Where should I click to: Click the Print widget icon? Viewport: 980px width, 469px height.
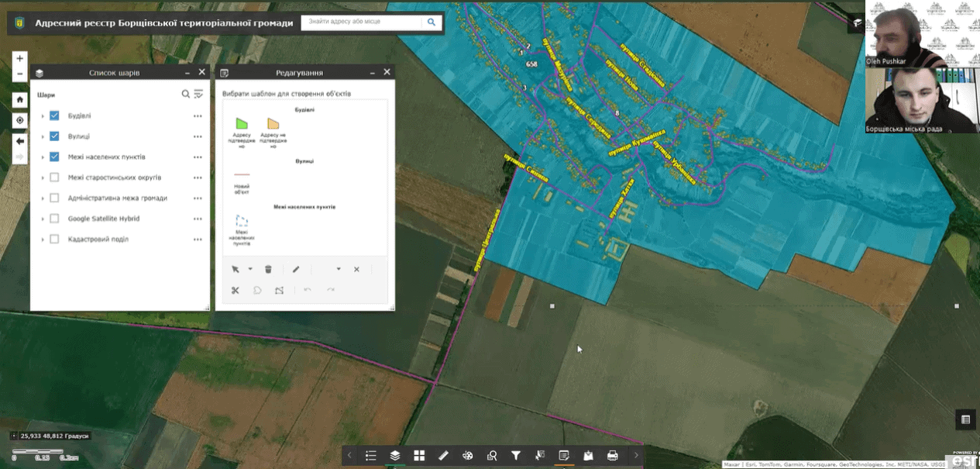(613, 456)
